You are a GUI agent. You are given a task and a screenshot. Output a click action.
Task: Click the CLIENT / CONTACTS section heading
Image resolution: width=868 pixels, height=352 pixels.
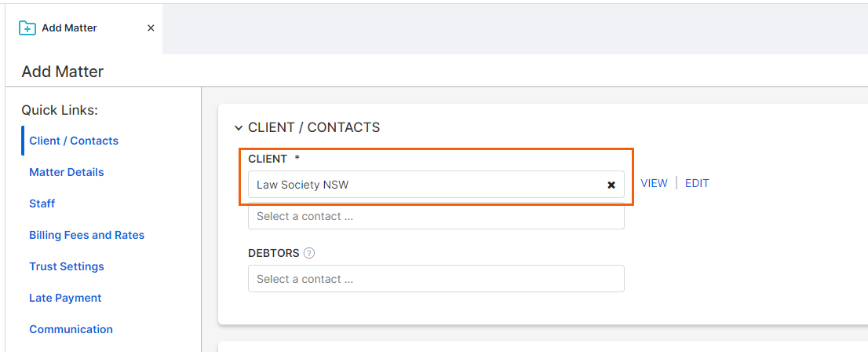pyautogui.click(x=314, y=127)
